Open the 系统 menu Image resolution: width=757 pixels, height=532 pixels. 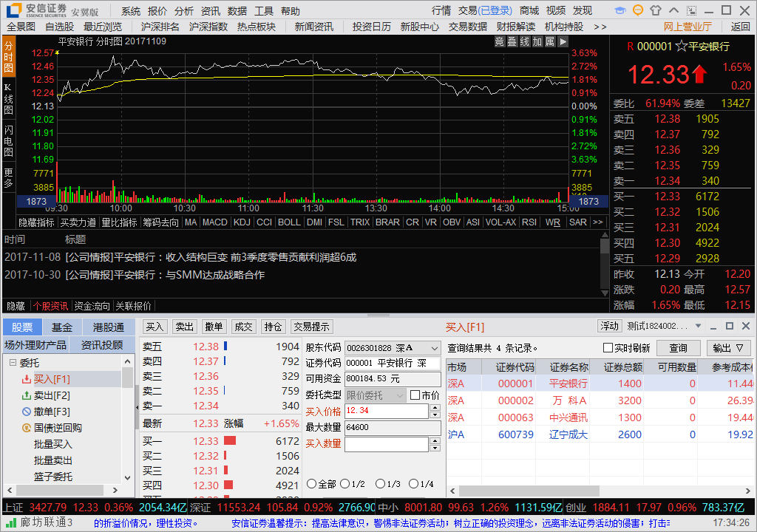[131, 11]
